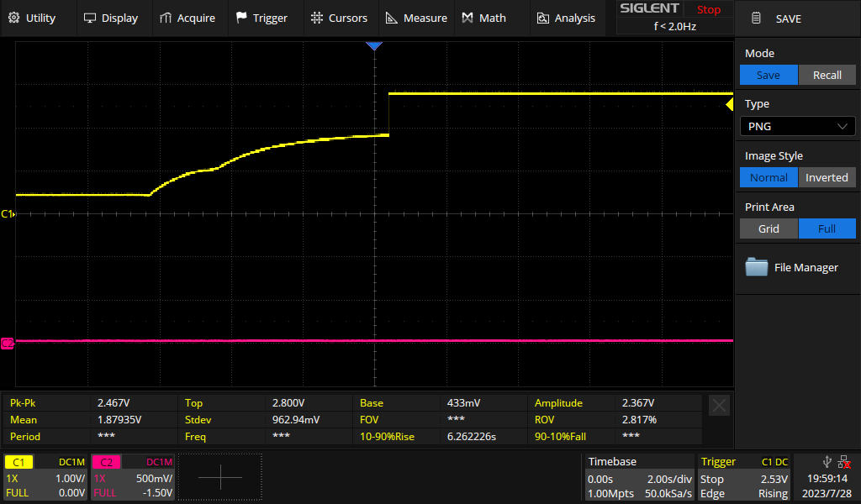861x504 pixels.
Task: Select Save mode
Action: [768, 75]
